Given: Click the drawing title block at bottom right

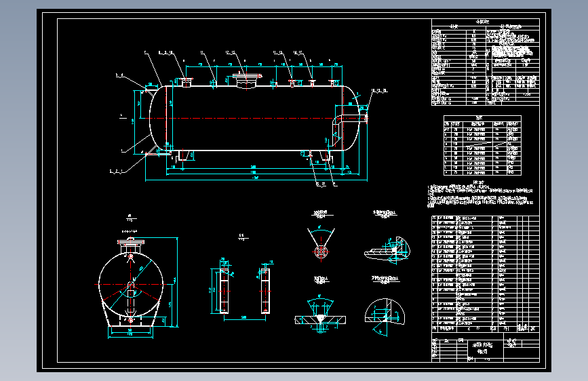Looking at the screenshot, I should 486,348.
